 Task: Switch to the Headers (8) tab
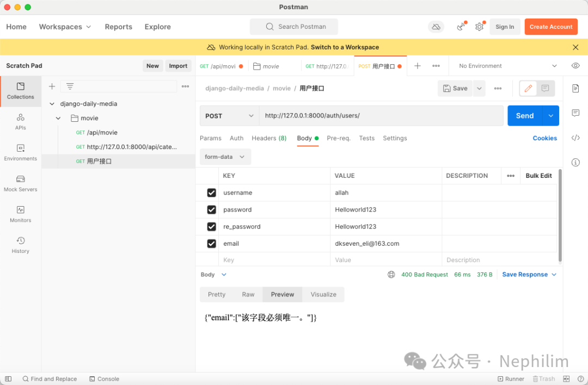pyautogui.click(x=269, y=138)
